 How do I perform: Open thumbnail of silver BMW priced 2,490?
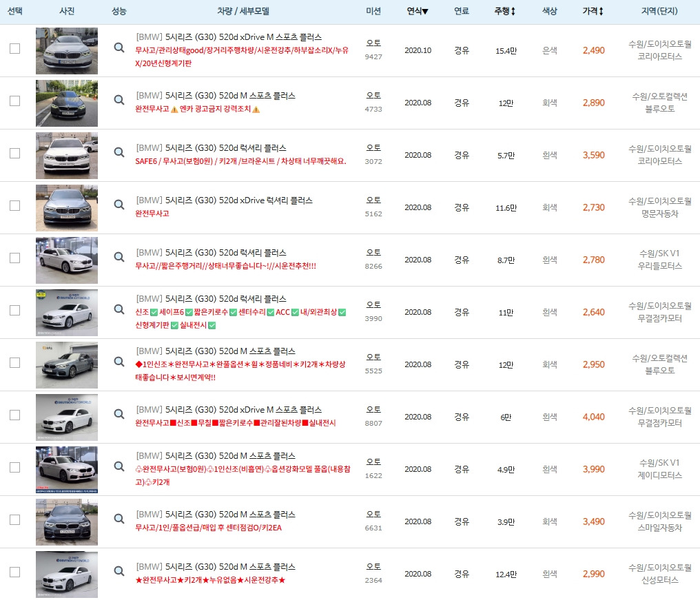tap(67, 51)
